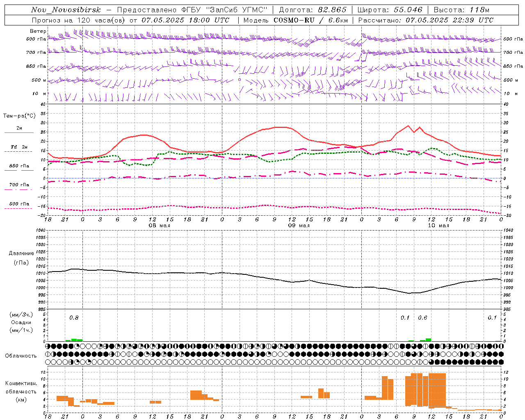Click the green precipitation bar under 0.8
525x420 pixels.
[x=74, y=340]
